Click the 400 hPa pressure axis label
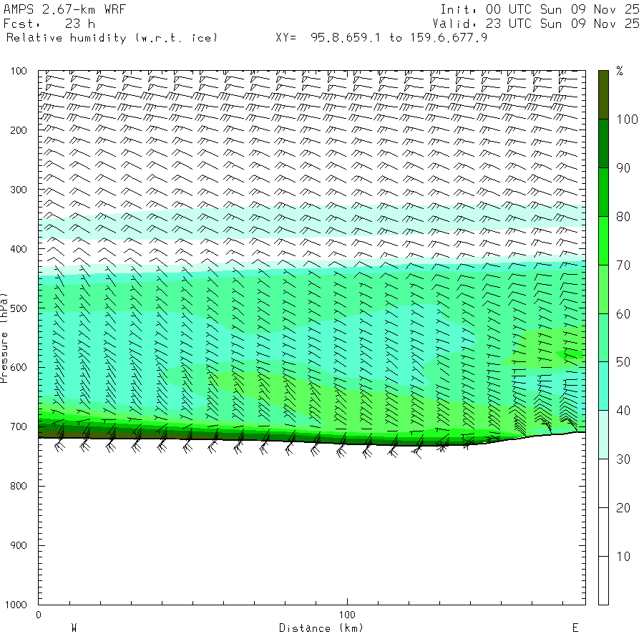 [19, 249]
